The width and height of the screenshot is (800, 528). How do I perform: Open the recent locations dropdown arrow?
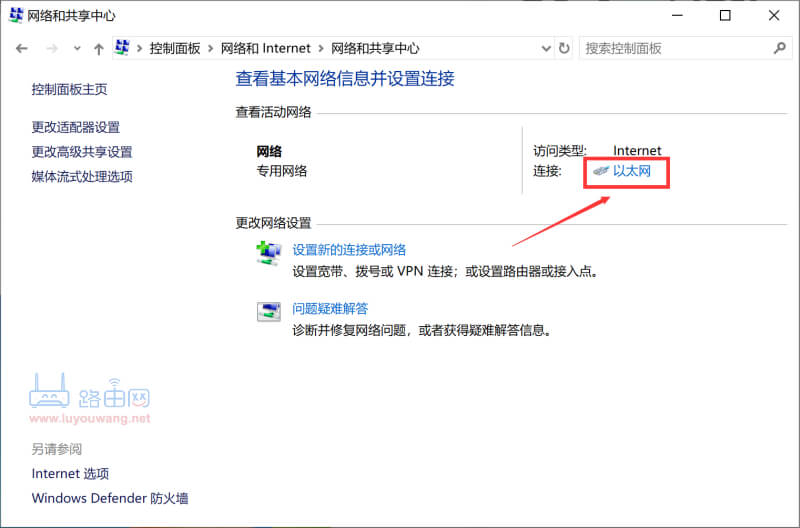[x=75, y=48]
